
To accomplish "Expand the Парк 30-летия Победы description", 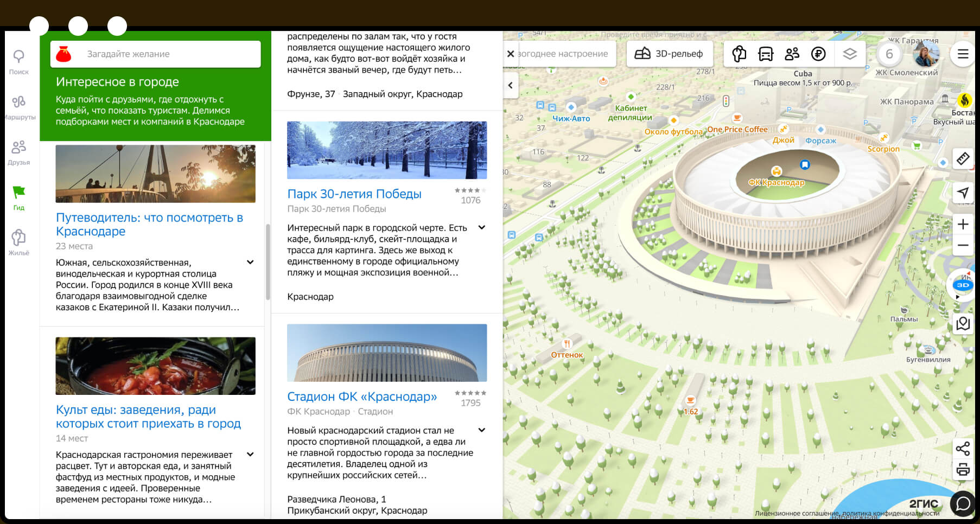I will click(x=481, y=227).
